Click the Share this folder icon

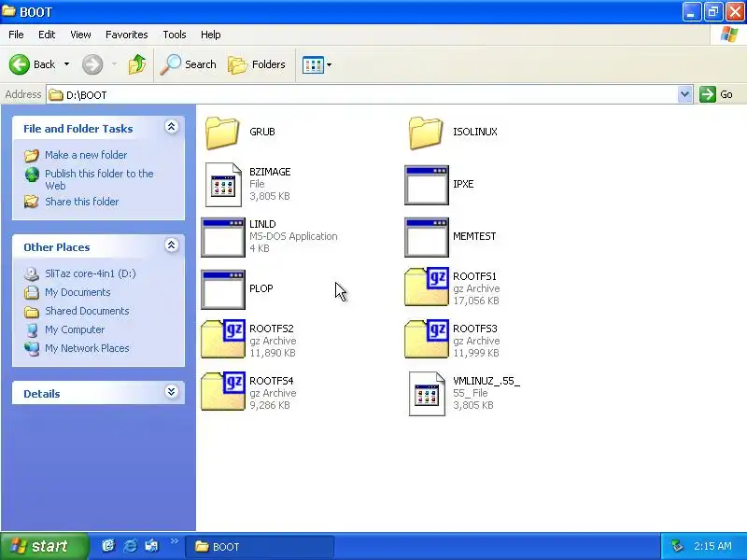(x=32, y=202)
